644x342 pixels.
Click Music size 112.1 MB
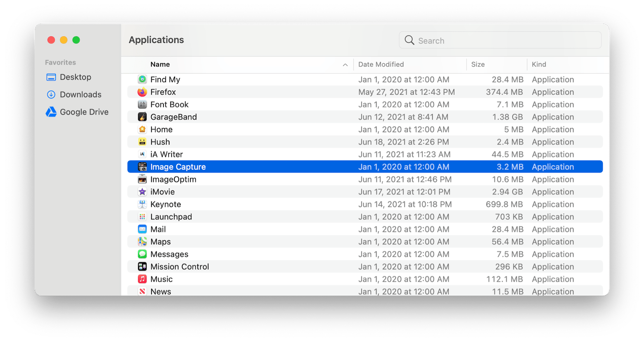[x=505, y=279]
